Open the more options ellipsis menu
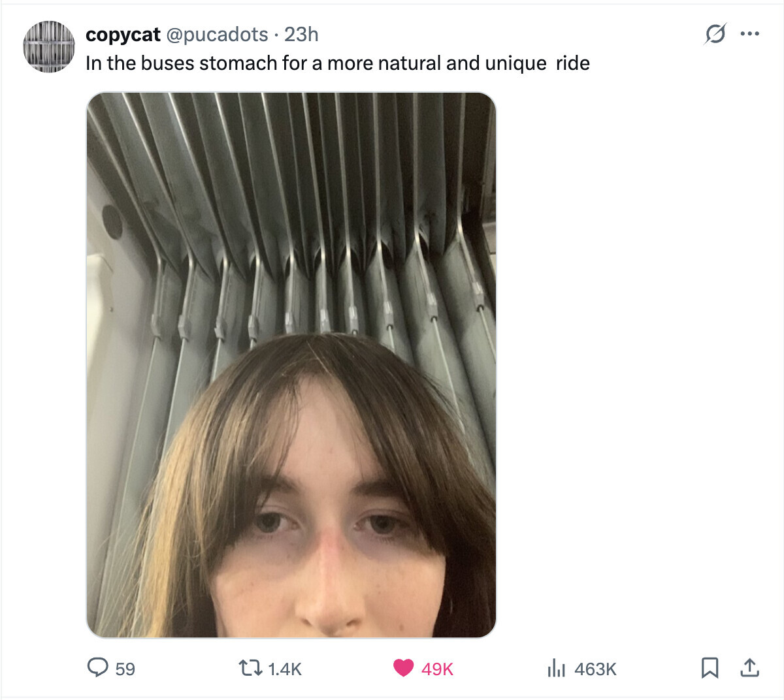This screenshot has height=700, width=784. coord(749,33)
